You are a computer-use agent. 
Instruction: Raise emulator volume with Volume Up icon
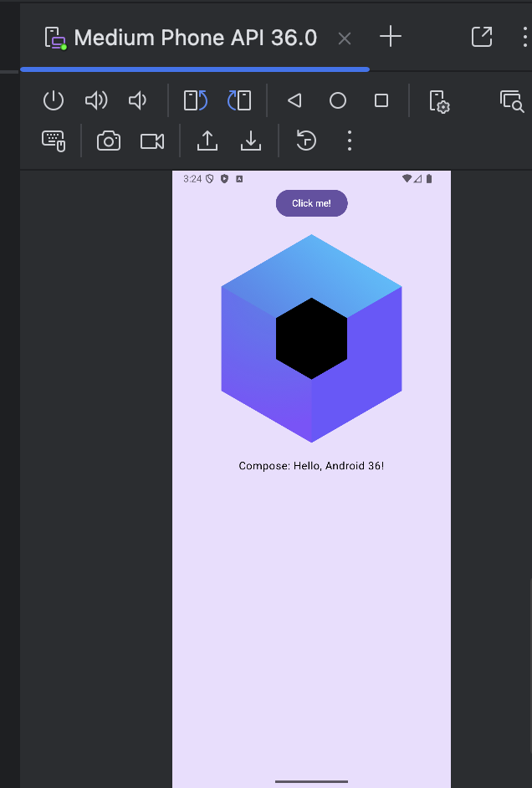(x=96, y=100)
